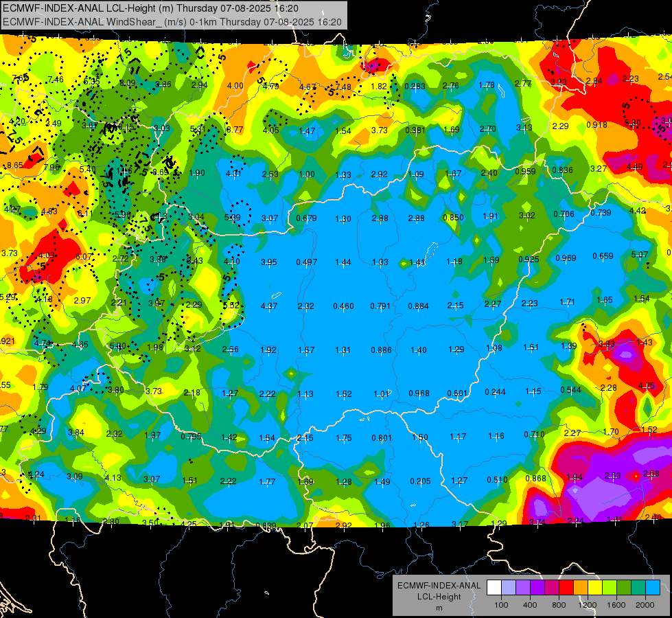
Task: Click the unit label 'm' in the legend
Action: coord(439,608)
